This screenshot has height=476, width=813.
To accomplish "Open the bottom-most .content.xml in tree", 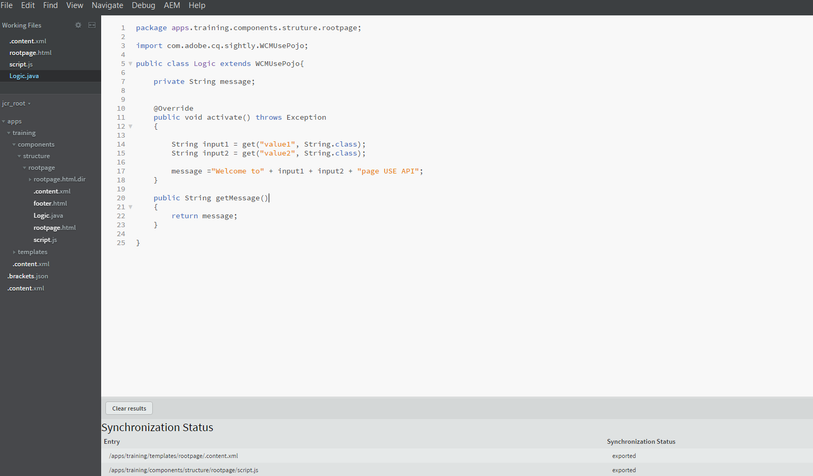I will 26,288.
